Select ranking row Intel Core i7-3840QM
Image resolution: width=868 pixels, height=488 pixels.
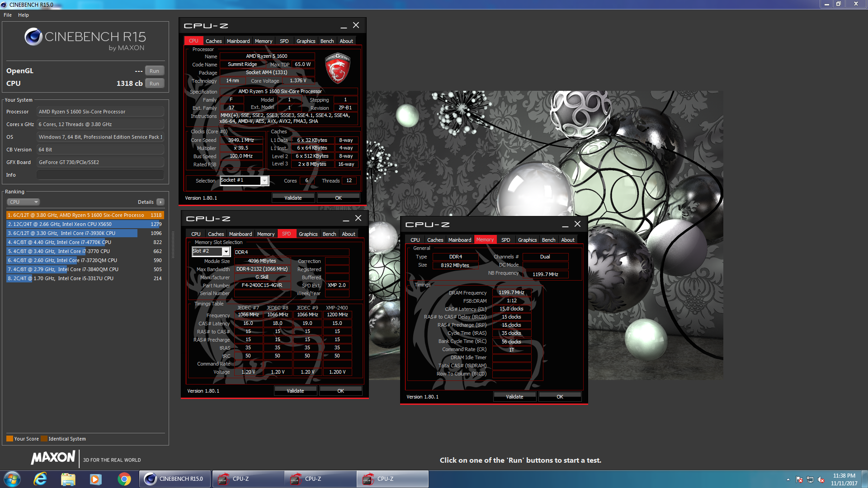(x=85, y=269)
